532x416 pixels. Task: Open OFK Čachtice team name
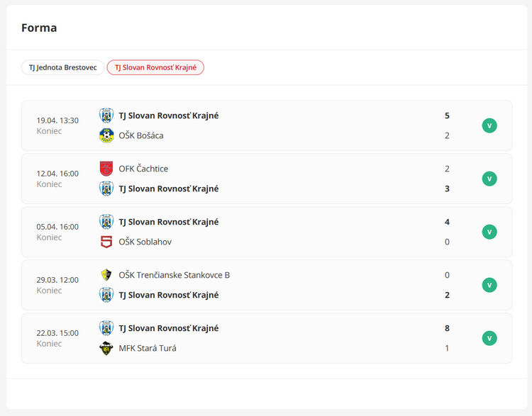143,169
